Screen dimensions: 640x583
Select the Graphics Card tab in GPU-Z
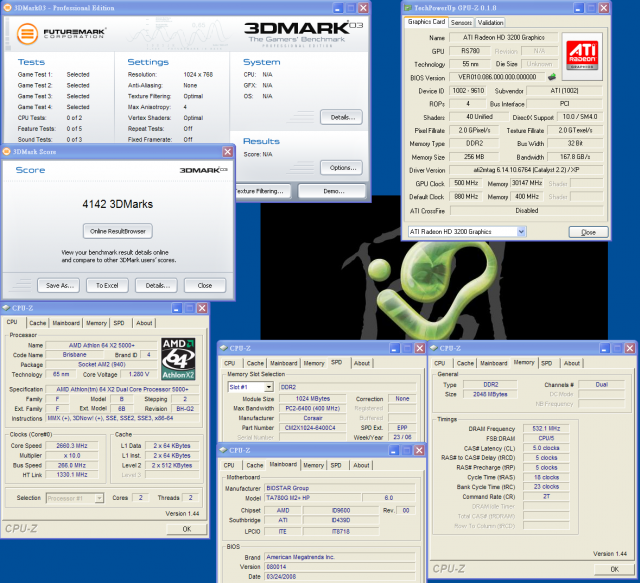pos(426,22)
